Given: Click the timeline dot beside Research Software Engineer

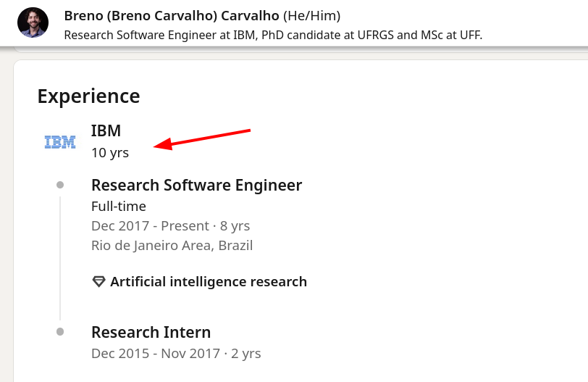Looking at the screenshot, I should coord(60,185).
